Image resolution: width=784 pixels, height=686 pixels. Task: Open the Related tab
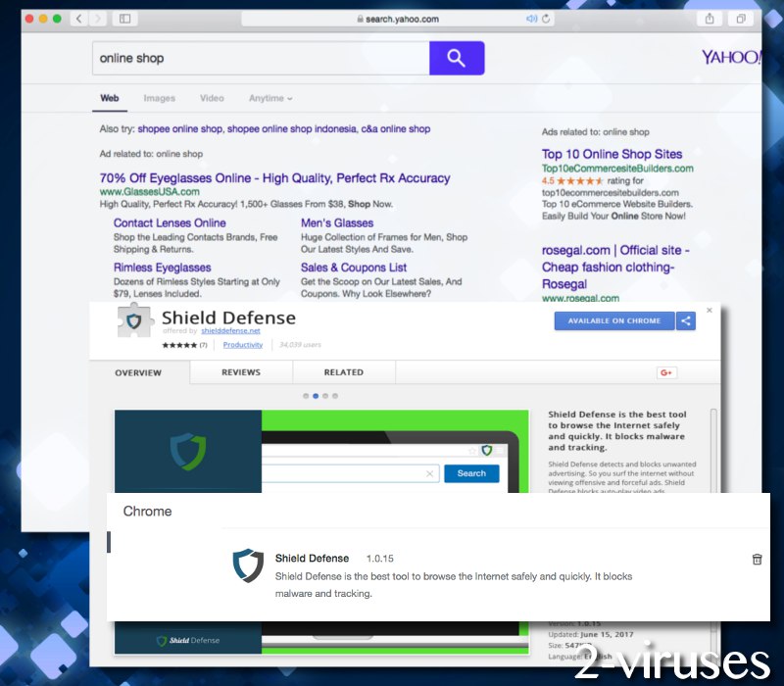tap(343, 372)
